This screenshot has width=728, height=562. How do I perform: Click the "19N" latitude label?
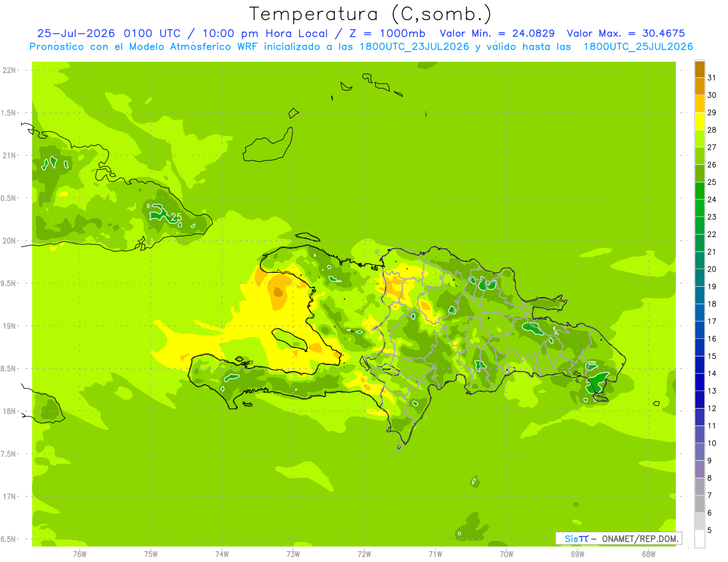[x=10, y=326]
